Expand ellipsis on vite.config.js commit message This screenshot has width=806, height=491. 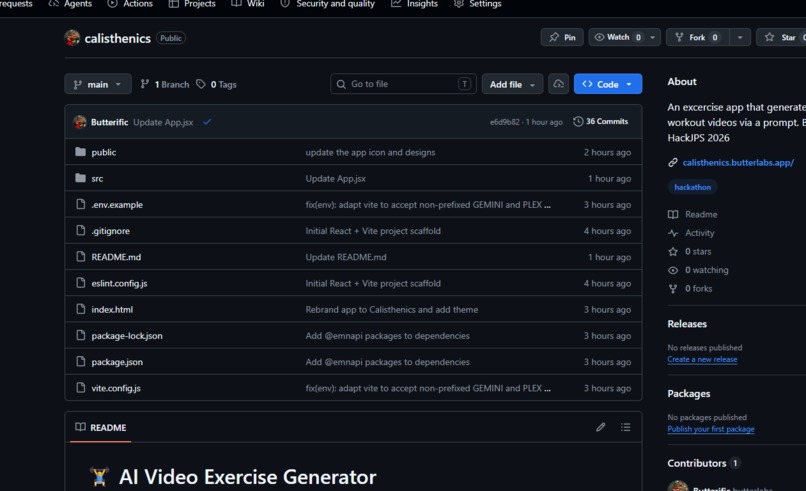tap(547, 388)
